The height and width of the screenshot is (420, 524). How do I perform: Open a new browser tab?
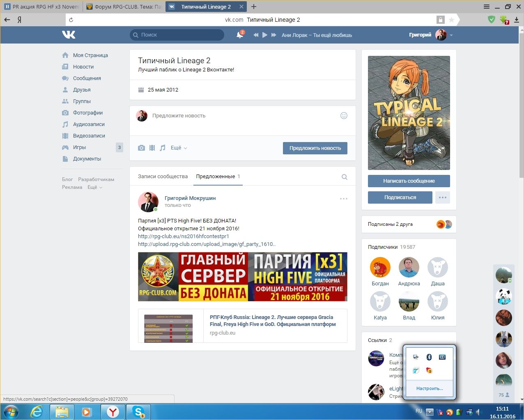pyautogui.click(x=254, y=7)
